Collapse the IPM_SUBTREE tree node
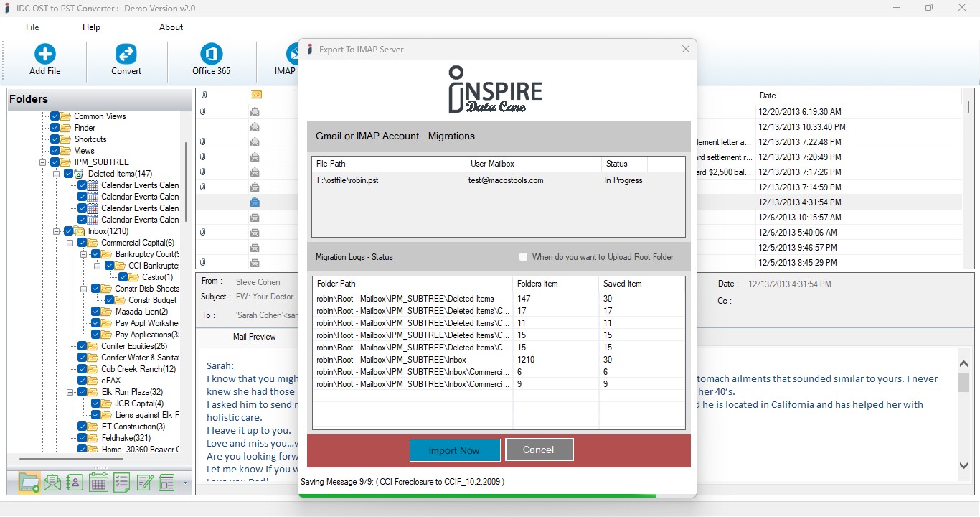The width and height of the screenshot is (980, 517). (x=43, y=162)
